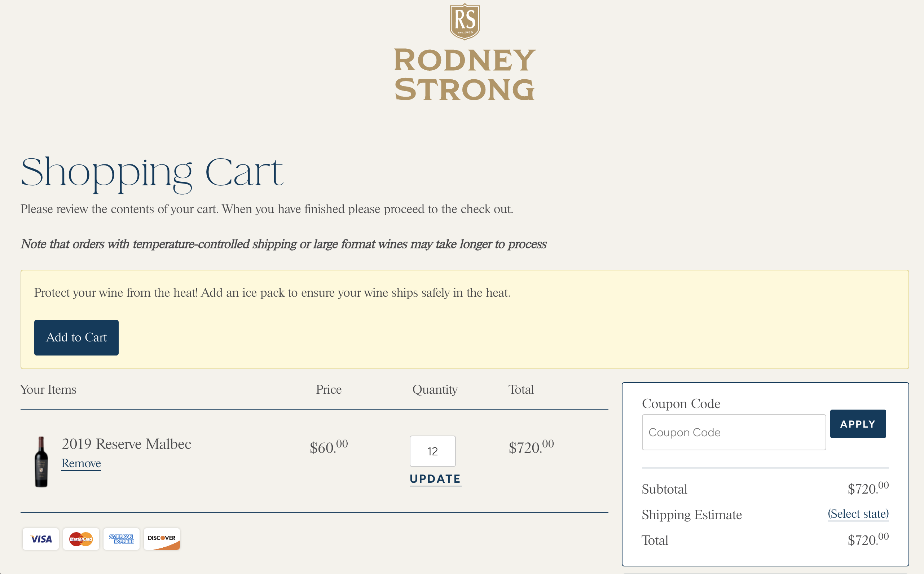Click the $60.00 unit price of the Malbec
Image resolution: width=924 pixels, height=574 pixels.
329,447
